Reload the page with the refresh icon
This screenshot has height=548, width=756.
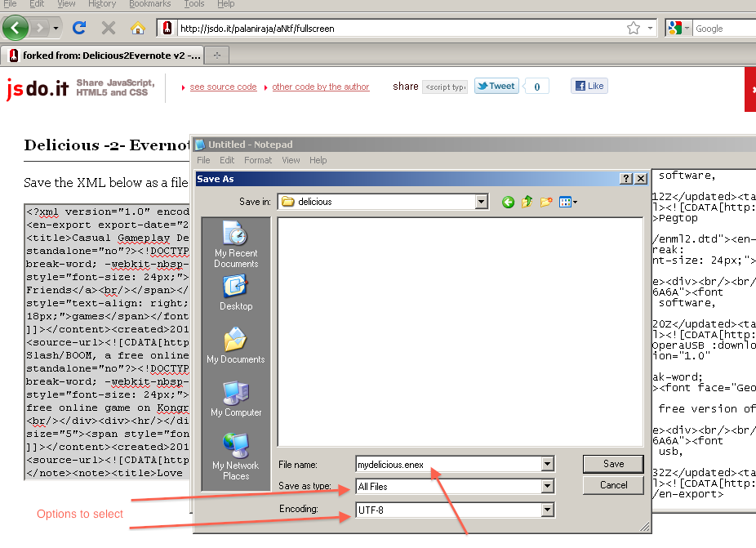[79, 28]
